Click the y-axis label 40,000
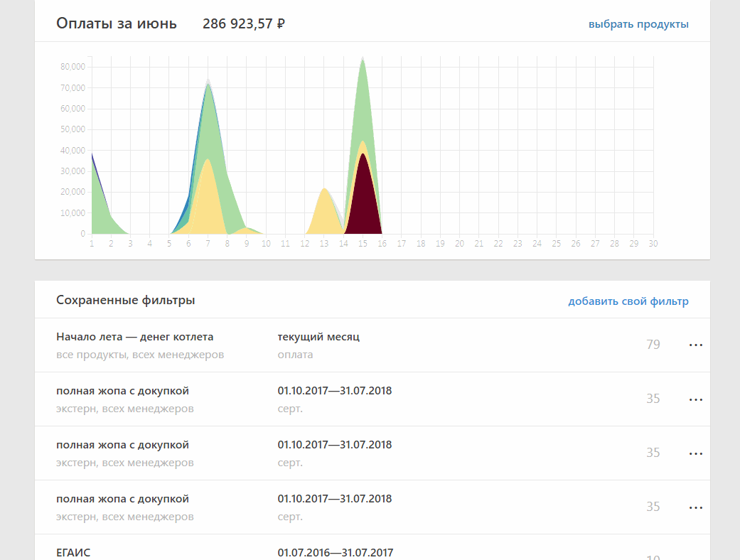Image resolution: width=740 pixels, height=560 pixels. click(x=73, y=151)
